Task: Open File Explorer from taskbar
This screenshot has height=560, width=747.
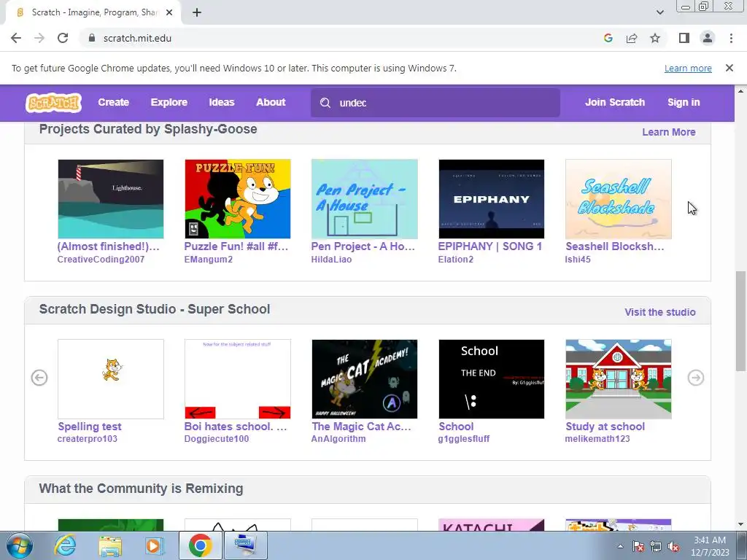Action: [110, 545]
